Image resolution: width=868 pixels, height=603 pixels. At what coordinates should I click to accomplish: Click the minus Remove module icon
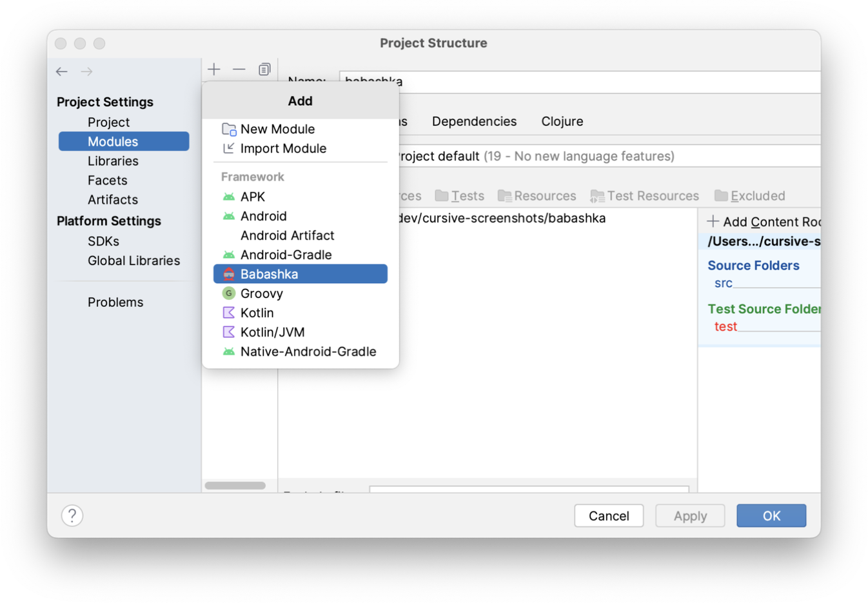(x=239, y=69)
